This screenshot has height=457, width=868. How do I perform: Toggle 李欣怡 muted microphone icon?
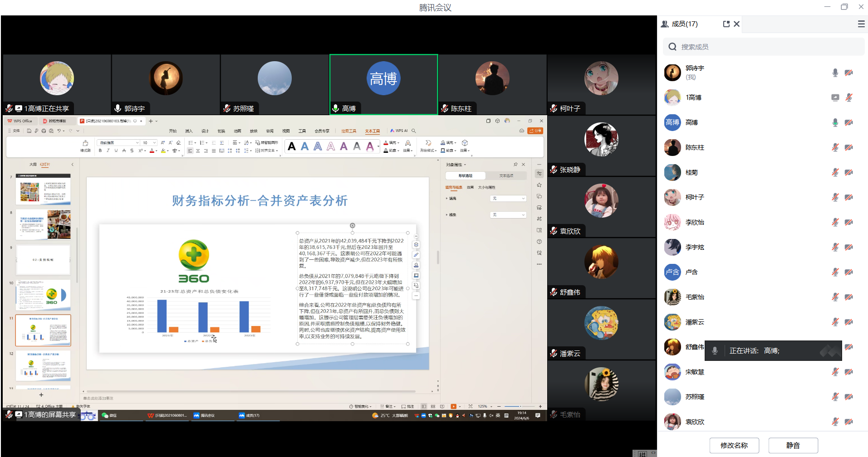click(x=835, y=222)
